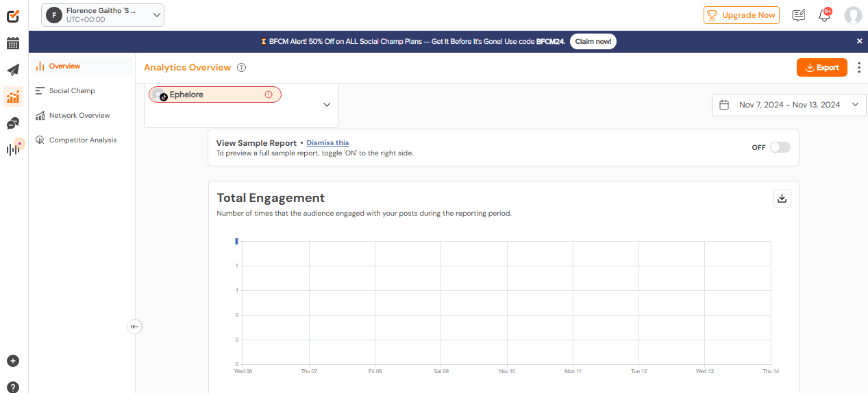Expand the social account selector chevron
This screenshot has height=393, width=868.
pos(327,105)
